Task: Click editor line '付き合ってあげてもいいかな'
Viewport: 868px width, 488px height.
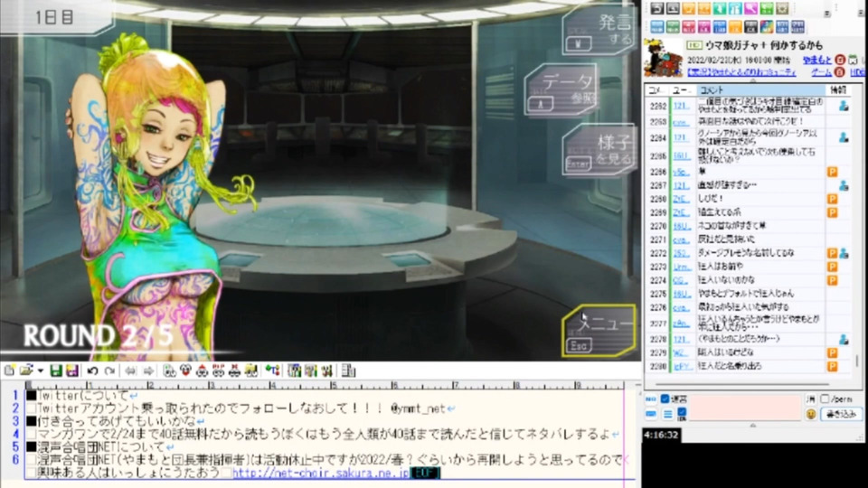Action: click(x=115, y=421)
